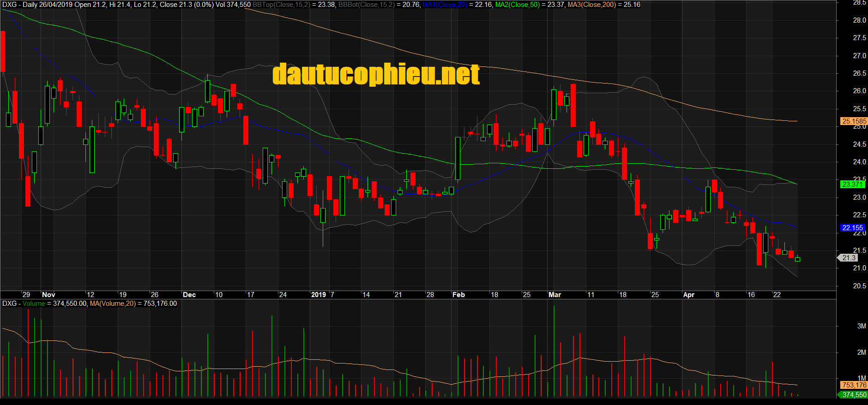Click the orange 25.1585 price tag
This screenshot has width=868, height=405.
click(x=854, y=121)
